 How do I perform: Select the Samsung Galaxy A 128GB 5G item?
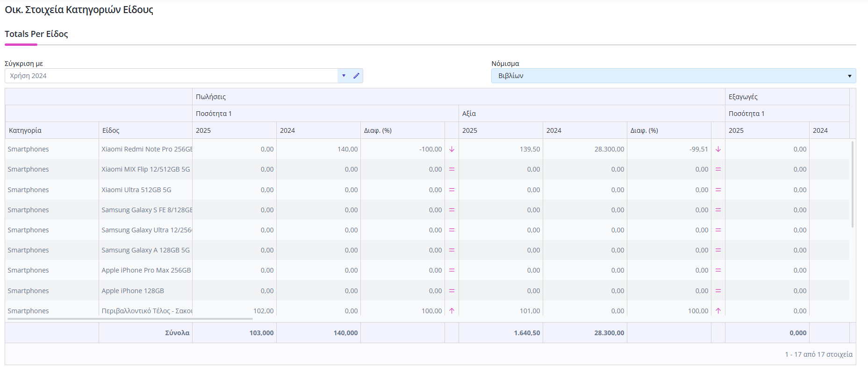pos(146,250)
